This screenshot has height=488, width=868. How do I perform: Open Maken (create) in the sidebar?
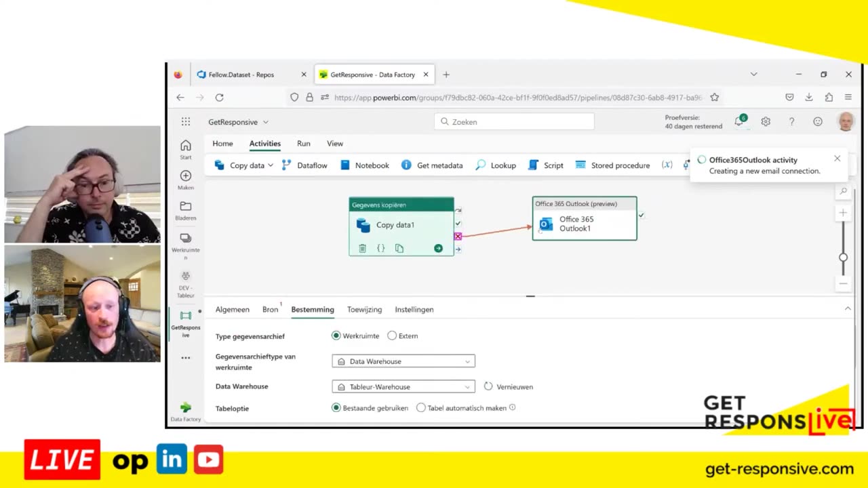186,180
